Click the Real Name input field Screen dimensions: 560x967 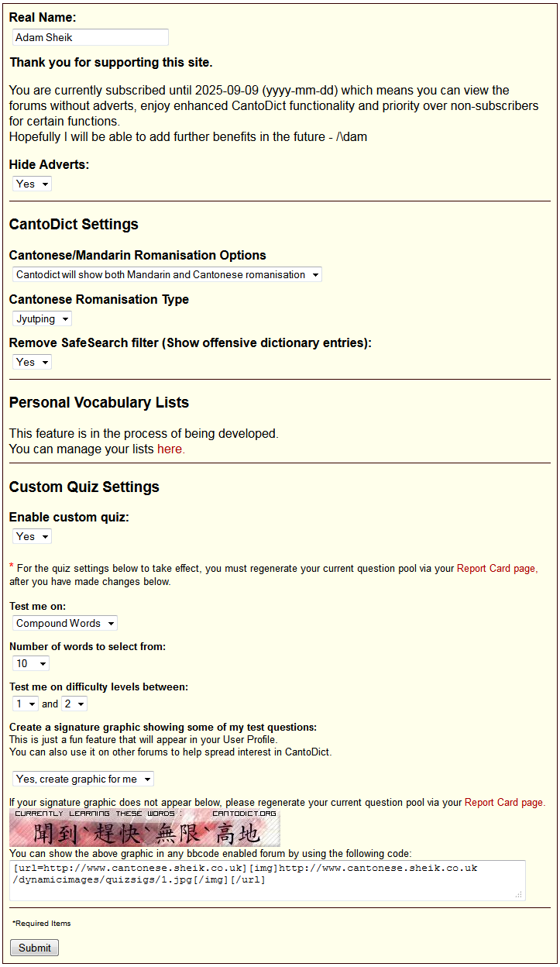pyautogui.click(x=91, y=37)
